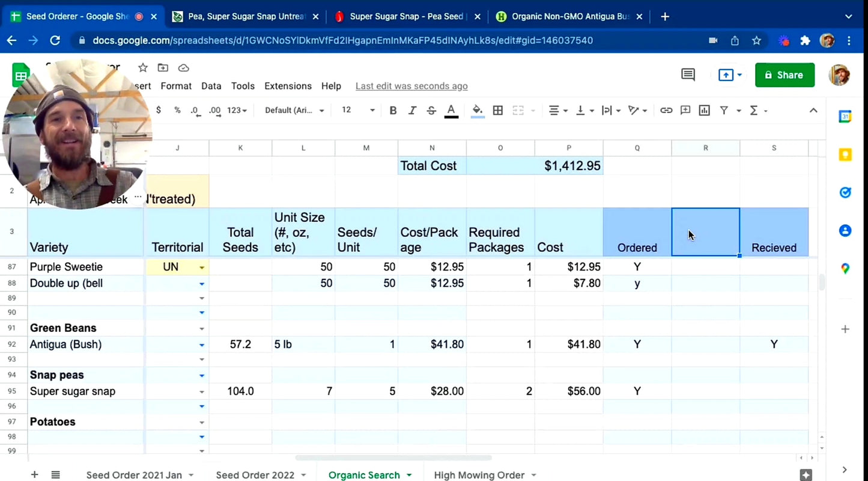Apply strikethrough formatting
The width and height of the screenshot is (868, 481).
pos(431,110)
